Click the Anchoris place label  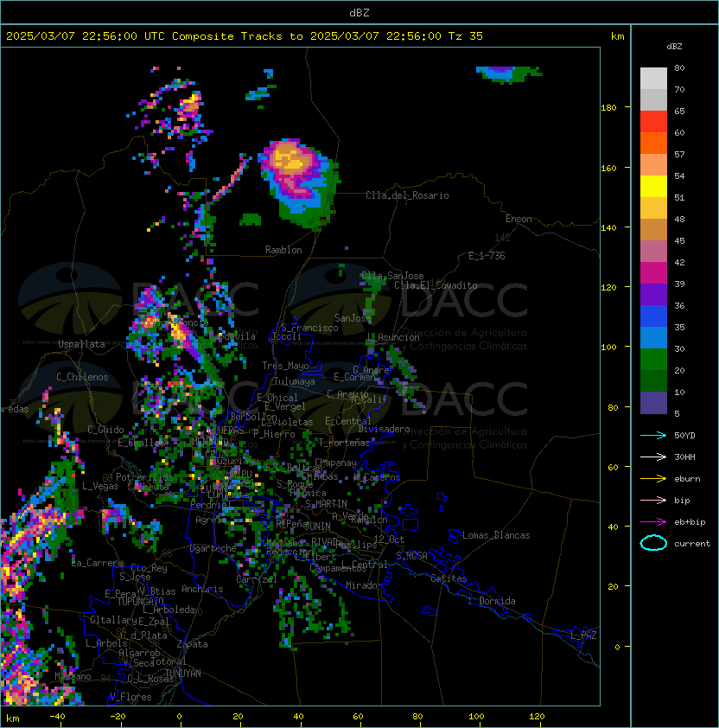pyautogui.click(x=202, y=589)
